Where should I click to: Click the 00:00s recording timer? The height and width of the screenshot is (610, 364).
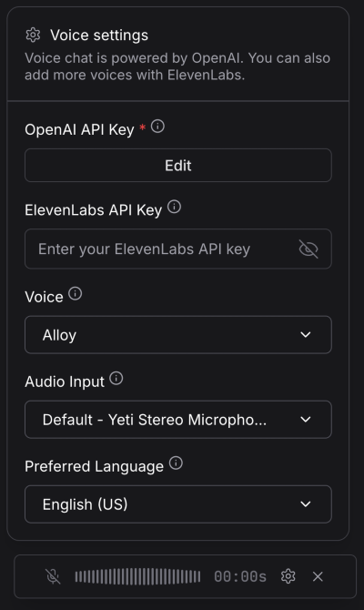(x=240, y=576)
